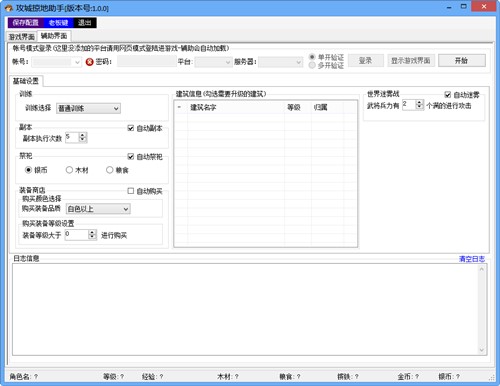Focus the 密码 input field
500x386 pixels.
tap(147, 61)
